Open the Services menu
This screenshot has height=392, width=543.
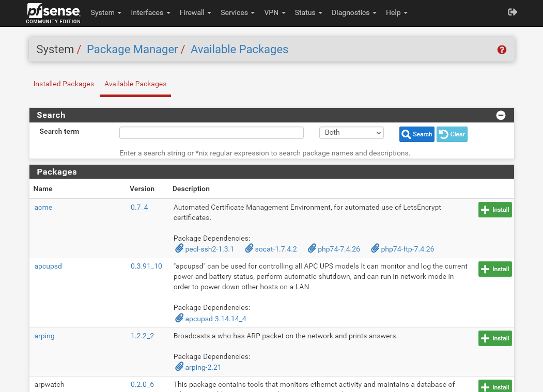[237, 12]
